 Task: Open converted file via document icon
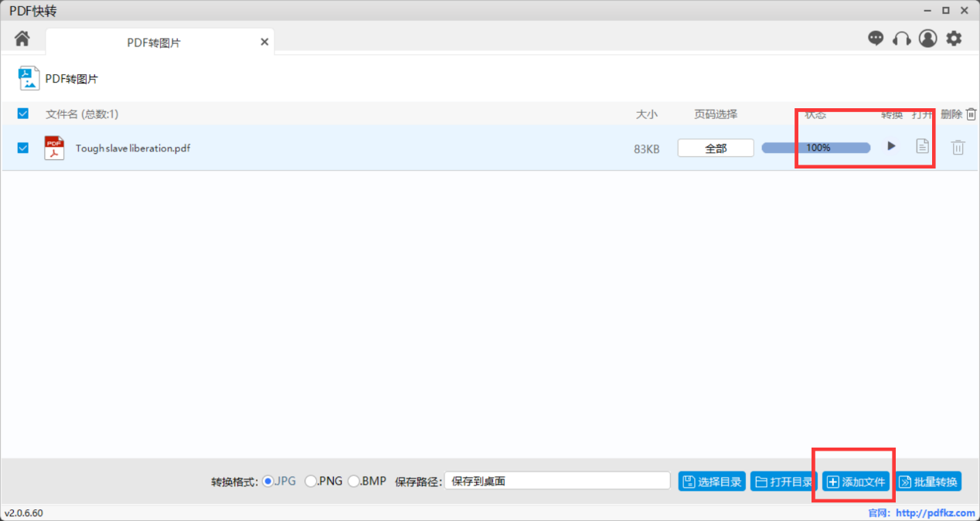(x=922, y=146)
